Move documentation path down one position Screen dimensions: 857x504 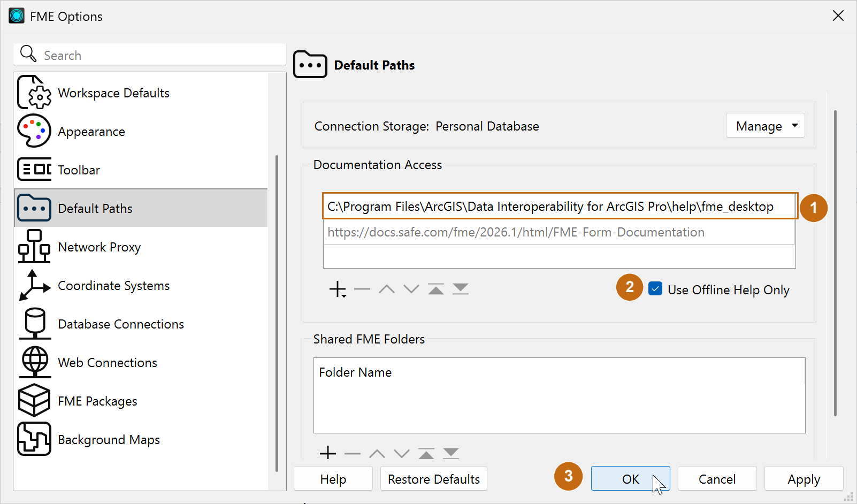point(411,289)
